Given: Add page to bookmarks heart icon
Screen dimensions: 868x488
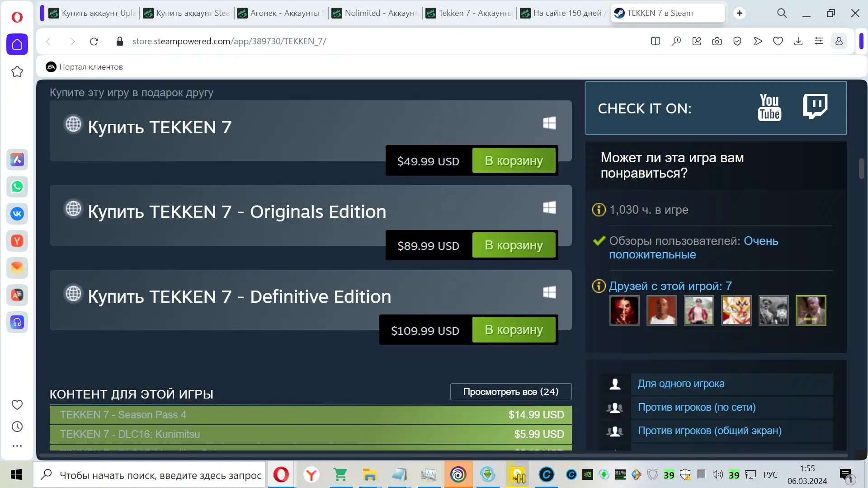Looking at the screenshot, I should pyautogui.click(x=778, y=42).
